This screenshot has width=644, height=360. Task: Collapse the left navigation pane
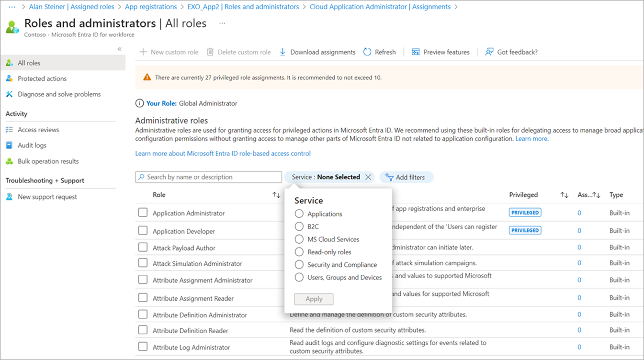point(119,48)
